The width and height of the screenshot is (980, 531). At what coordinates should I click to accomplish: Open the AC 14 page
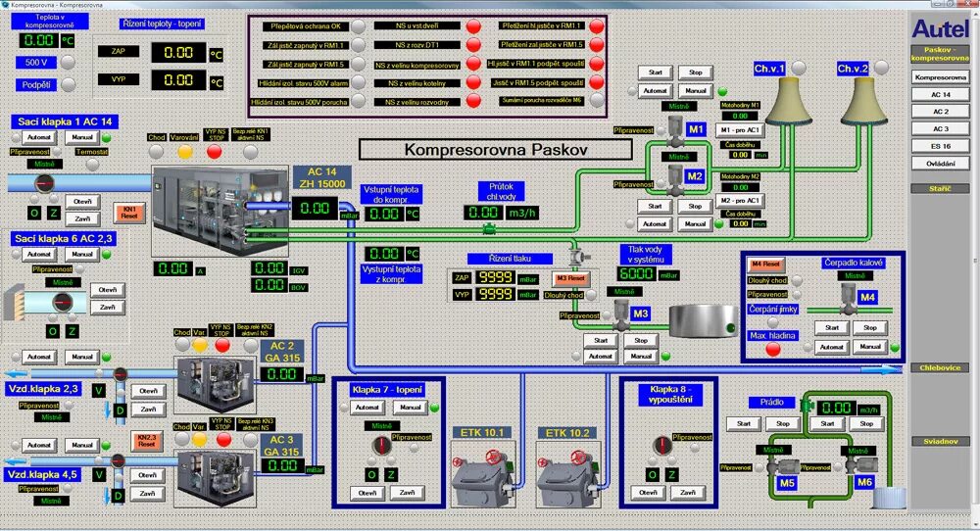pyautogui.click(x=940, y=94)
